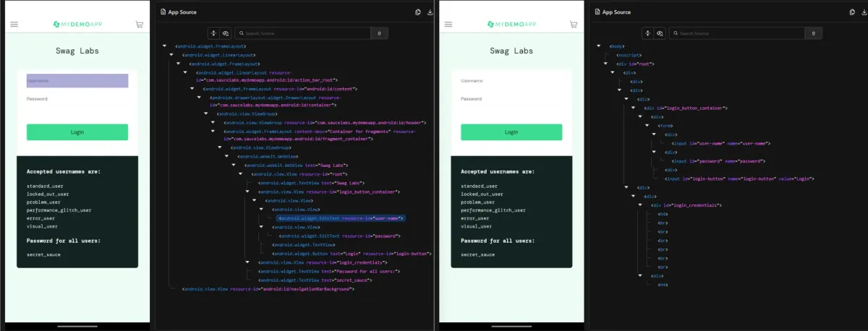Viewport: 868px width, 331px height.
Task: Click performance_glitch_user text in right app preview
Action: [x=493, y=210]
